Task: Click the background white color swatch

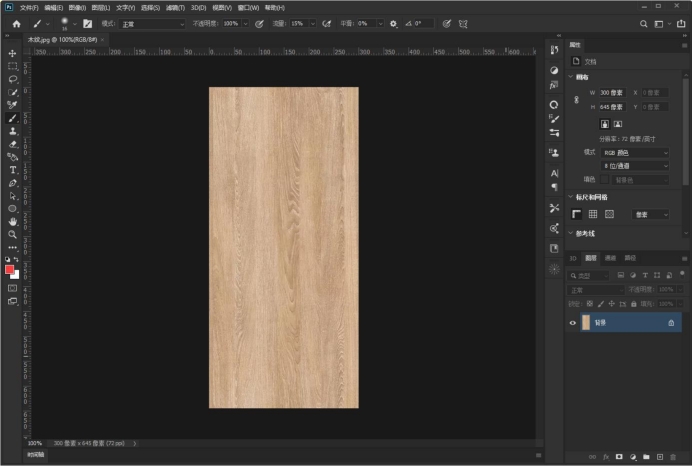Action: pyautogui.click(x=16, y=276)
